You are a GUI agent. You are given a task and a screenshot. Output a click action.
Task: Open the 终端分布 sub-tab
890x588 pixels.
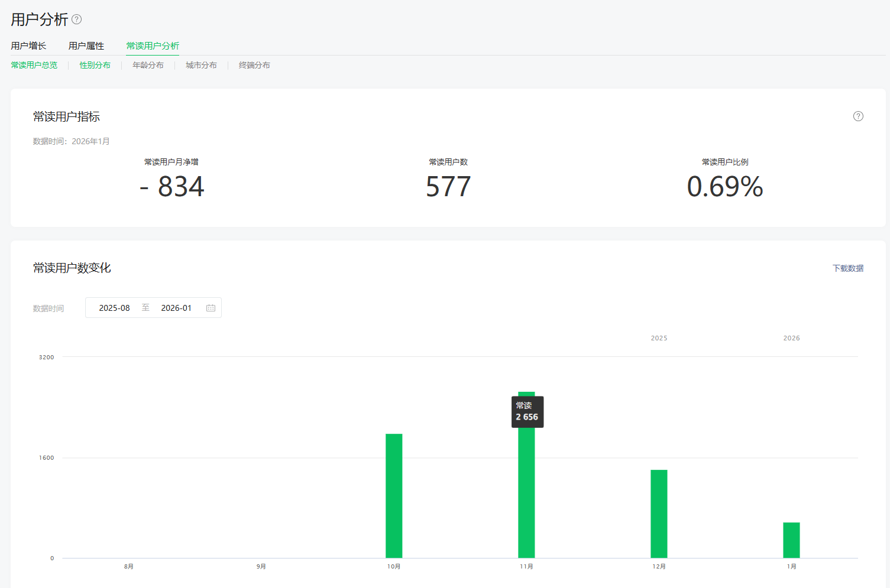pos(254,66)
